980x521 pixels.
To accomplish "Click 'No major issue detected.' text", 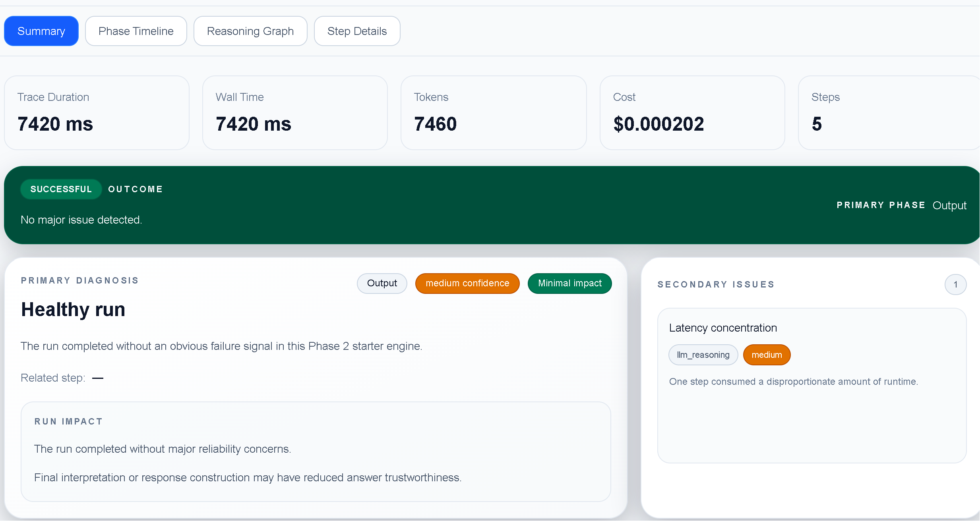I will [x=81, y=220].
